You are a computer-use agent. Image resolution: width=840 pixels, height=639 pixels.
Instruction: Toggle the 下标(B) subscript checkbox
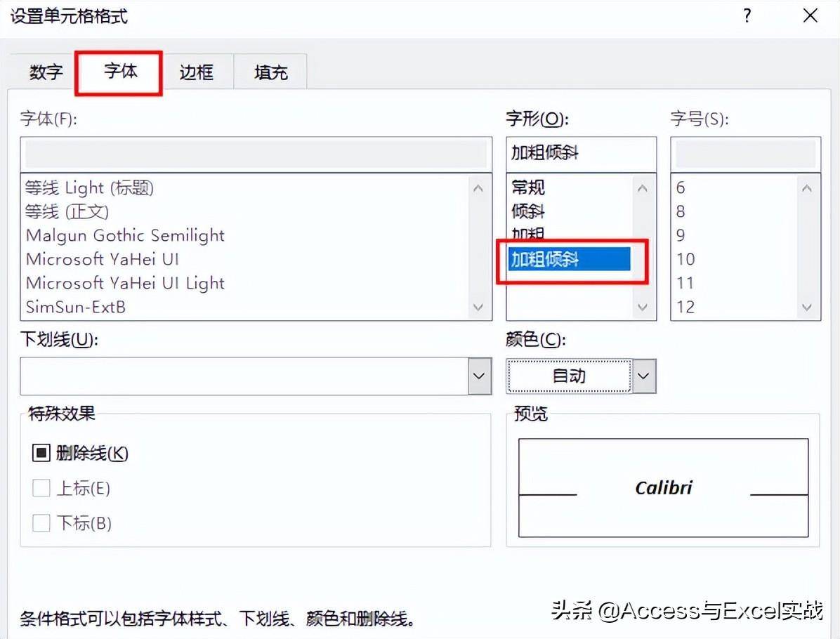pos(41,522)
